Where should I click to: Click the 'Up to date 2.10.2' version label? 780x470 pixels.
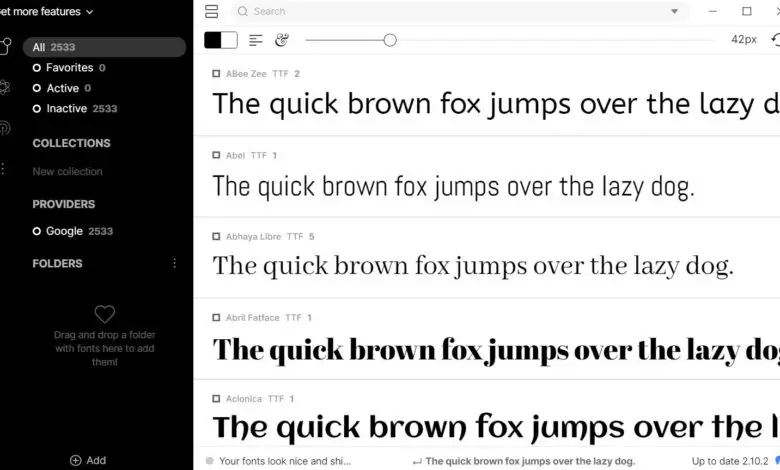point(730,462)
